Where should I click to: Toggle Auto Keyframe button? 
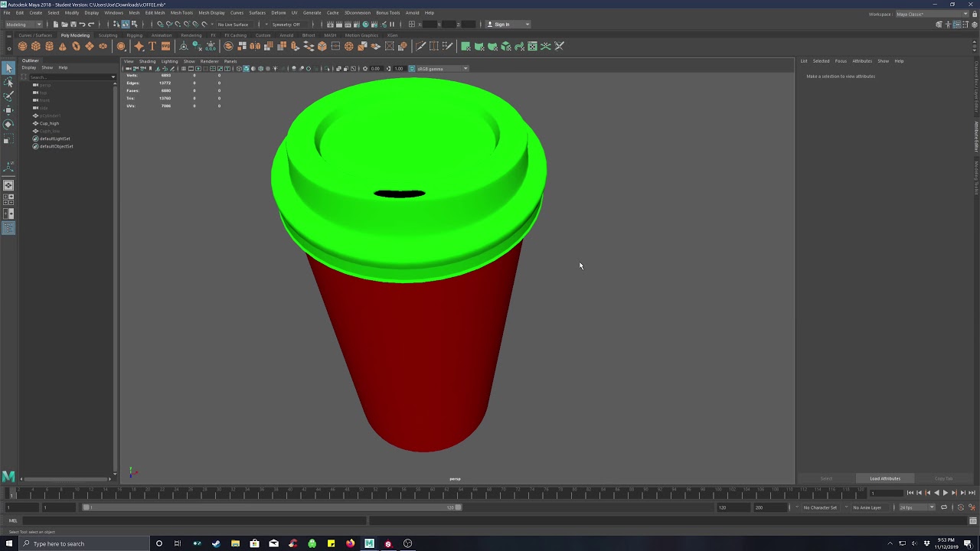[x=961, y=507]
